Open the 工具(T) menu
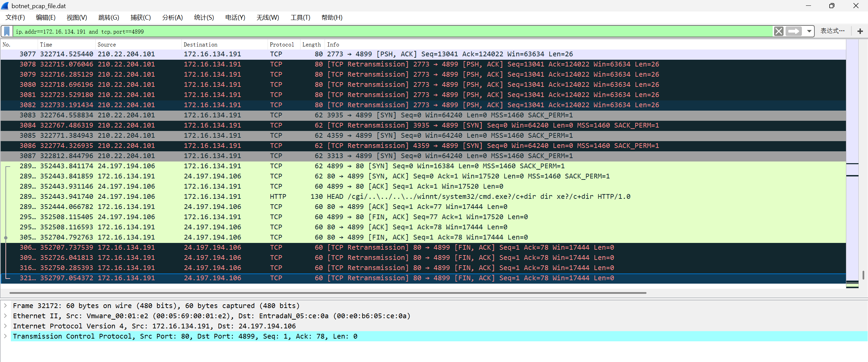Image resolution: width=868 pixels, height=362 pixels. coord(300,18)
